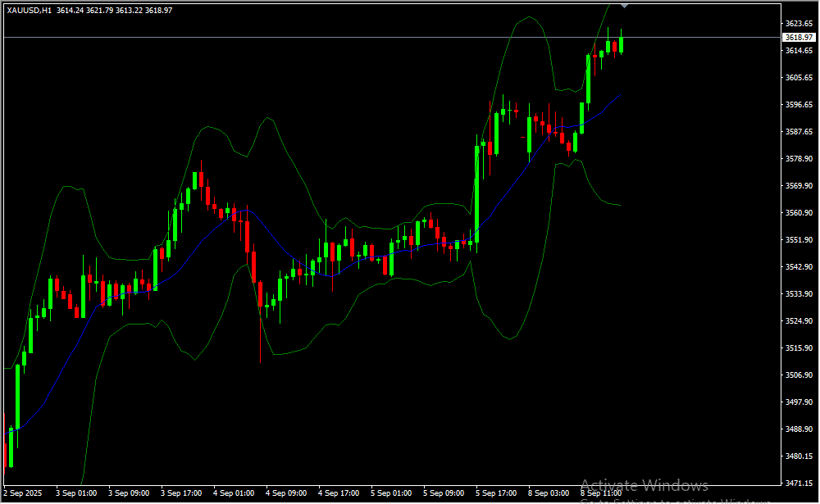Click the 3587.65 price scale label
The height and width of the screenshot is (504, 820).
point(798,132)
